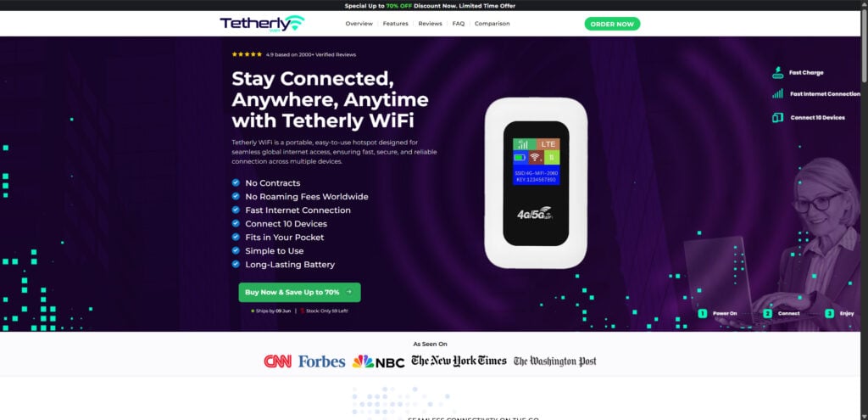The width and height of the screenshot is (868, 420).
Task: Go to the Features section
Action: 395,24
